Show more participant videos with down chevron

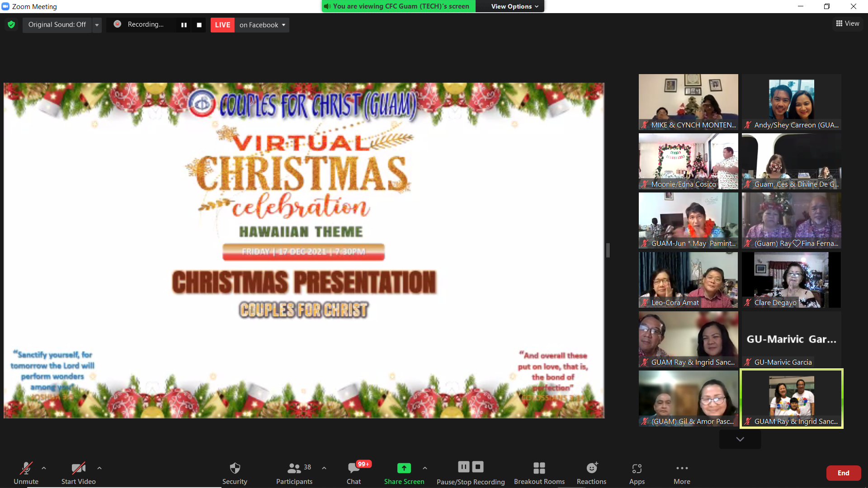point(740,439)
